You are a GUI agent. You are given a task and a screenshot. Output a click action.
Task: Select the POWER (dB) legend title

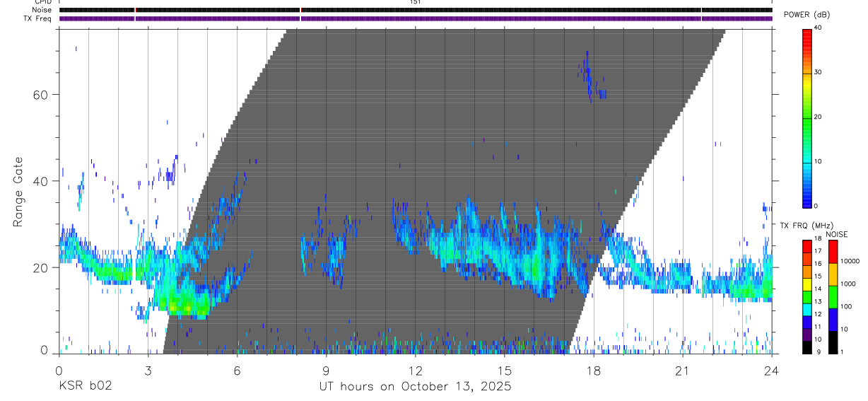point(807,15)
